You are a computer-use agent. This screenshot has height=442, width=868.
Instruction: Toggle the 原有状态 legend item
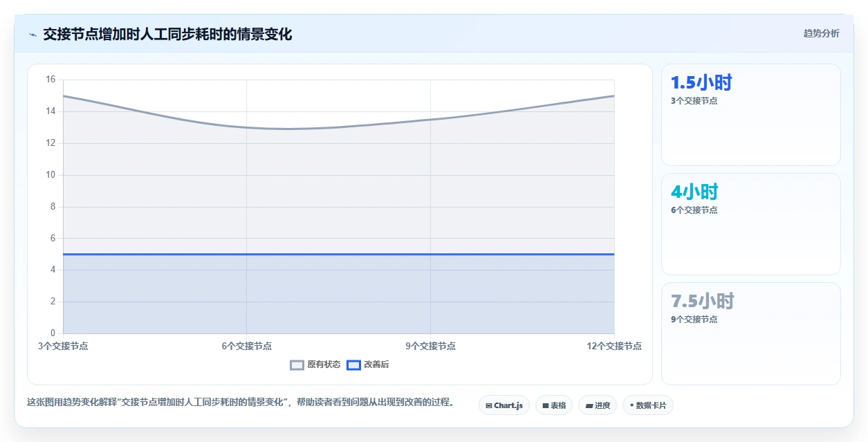coord(315,365)
